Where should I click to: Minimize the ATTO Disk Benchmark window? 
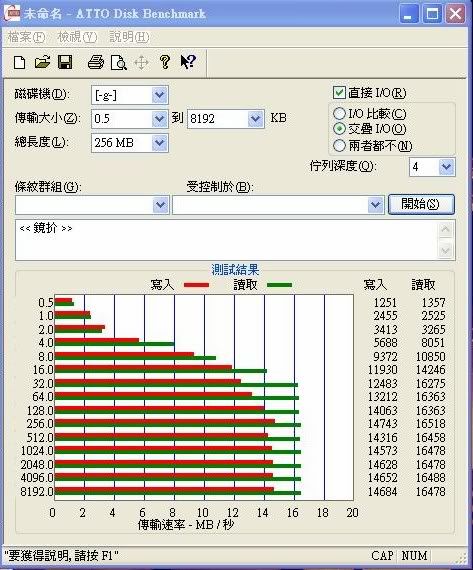(x=409, y=14)
